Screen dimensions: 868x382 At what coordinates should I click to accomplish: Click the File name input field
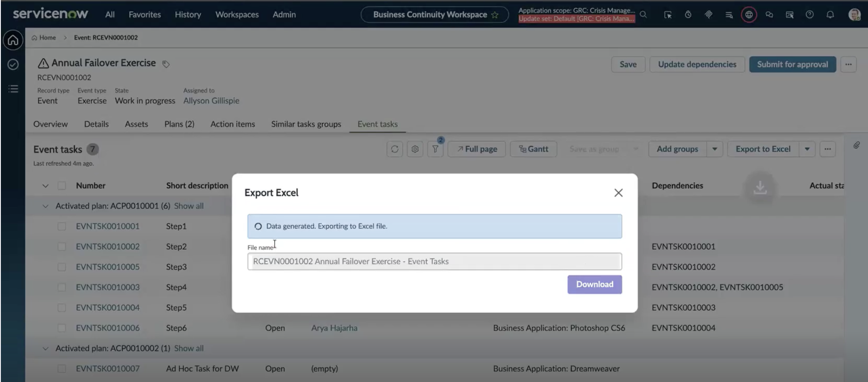pos(434,262)
